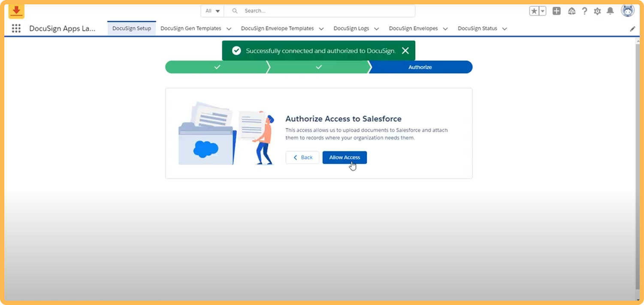Viewport: 644px width, 305px height.
Task: Click the Authorize Access to Salesforce heading
Action: [x=343, y=119]
